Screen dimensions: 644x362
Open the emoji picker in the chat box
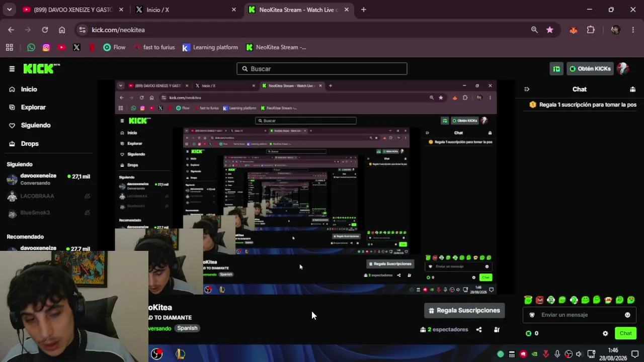point(627,315)
